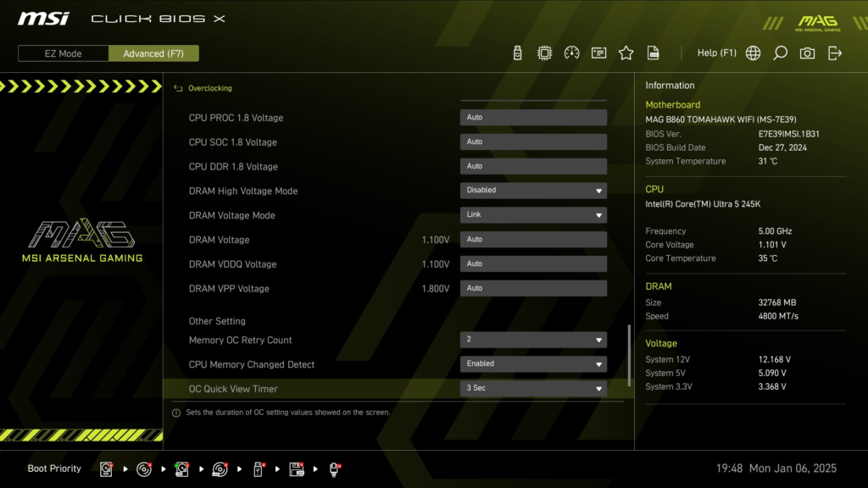Switch to EZ Mode tab

click(x=62, y=53)
